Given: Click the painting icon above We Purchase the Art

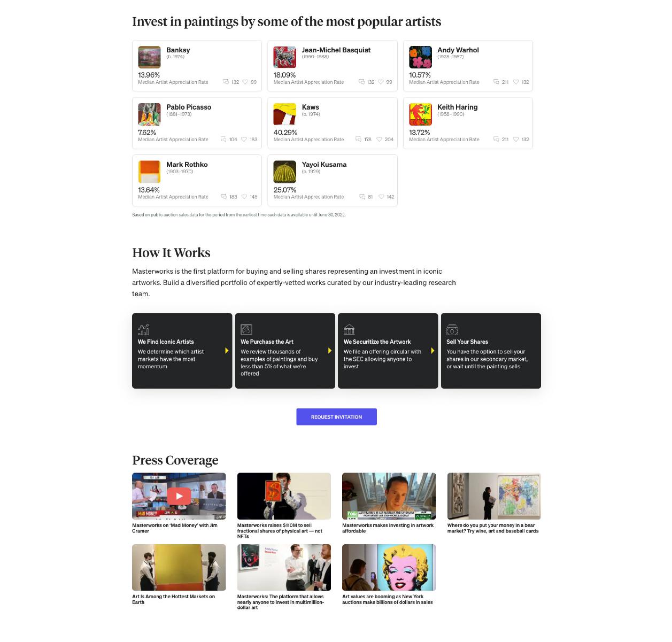Looking at the screenshot, I should [246, 329].
